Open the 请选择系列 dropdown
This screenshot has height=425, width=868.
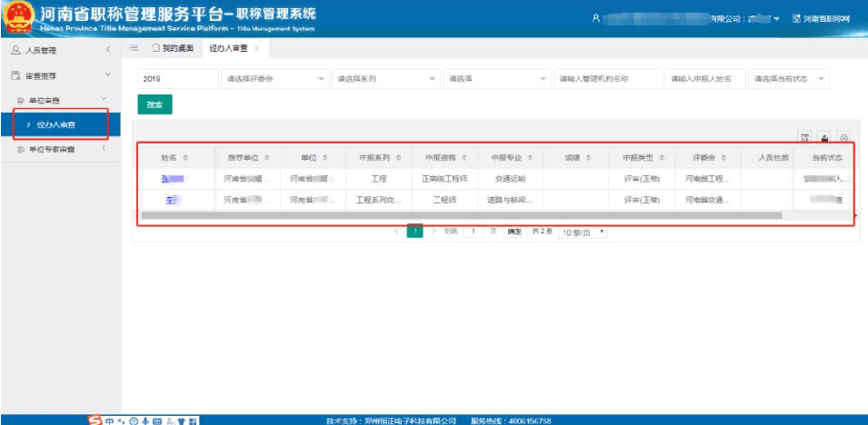click(x=386, y=79)
